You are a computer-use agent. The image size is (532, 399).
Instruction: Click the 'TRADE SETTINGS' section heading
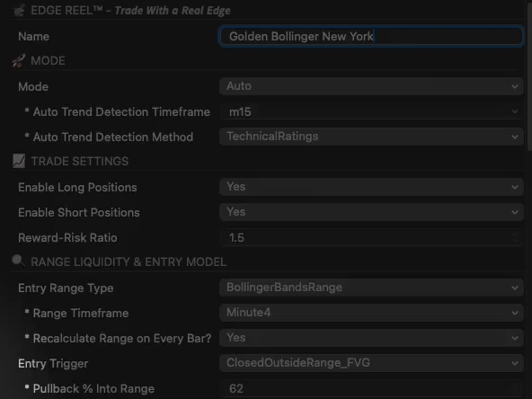click(x=80, y=161)
